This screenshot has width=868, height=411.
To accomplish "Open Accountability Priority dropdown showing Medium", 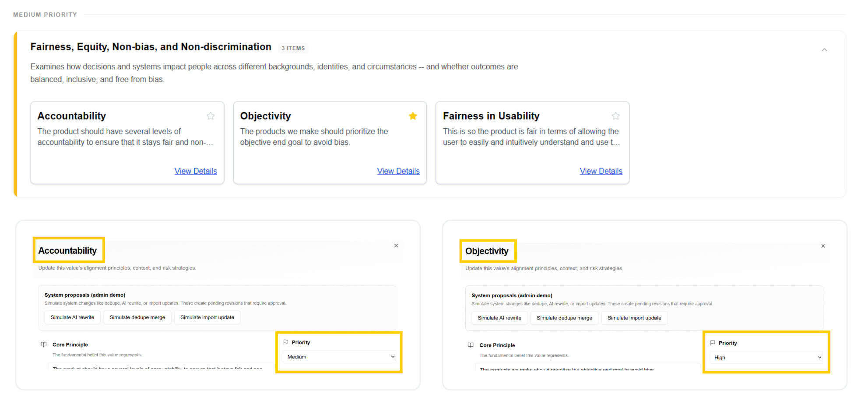I will 339,357.
